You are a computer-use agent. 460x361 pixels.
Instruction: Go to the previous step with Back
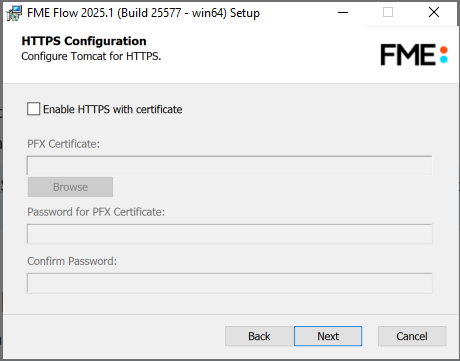click(x=259, y=336)
